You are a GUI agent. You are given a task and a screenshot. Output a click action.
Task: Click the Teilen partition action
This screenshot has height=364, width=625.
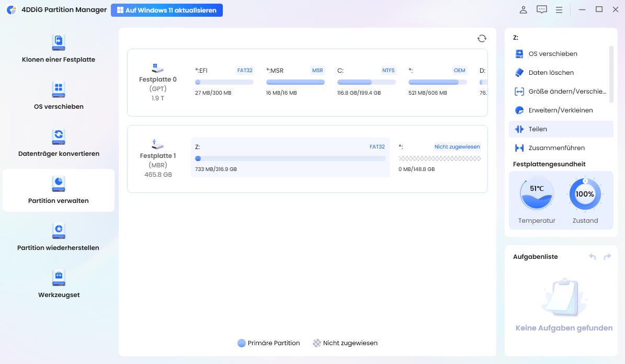click(538, 129)
